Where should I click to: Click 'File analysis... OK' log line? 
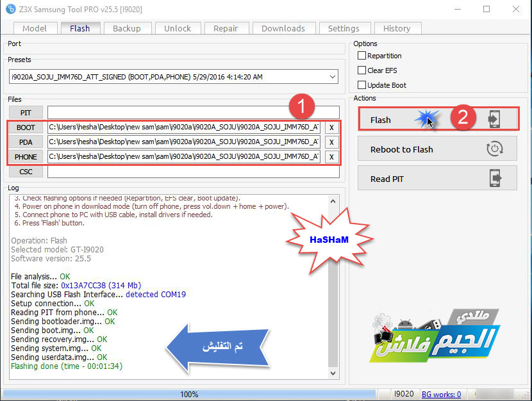pos(40,276)
